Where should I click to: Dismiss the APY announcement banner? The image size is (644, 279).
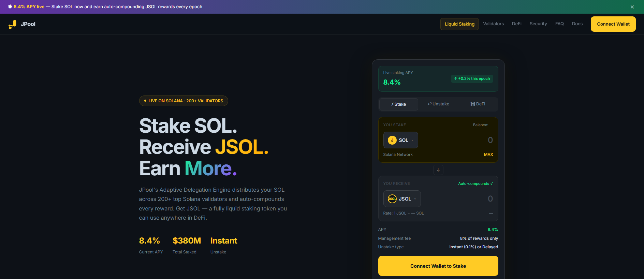click(632, 7)
